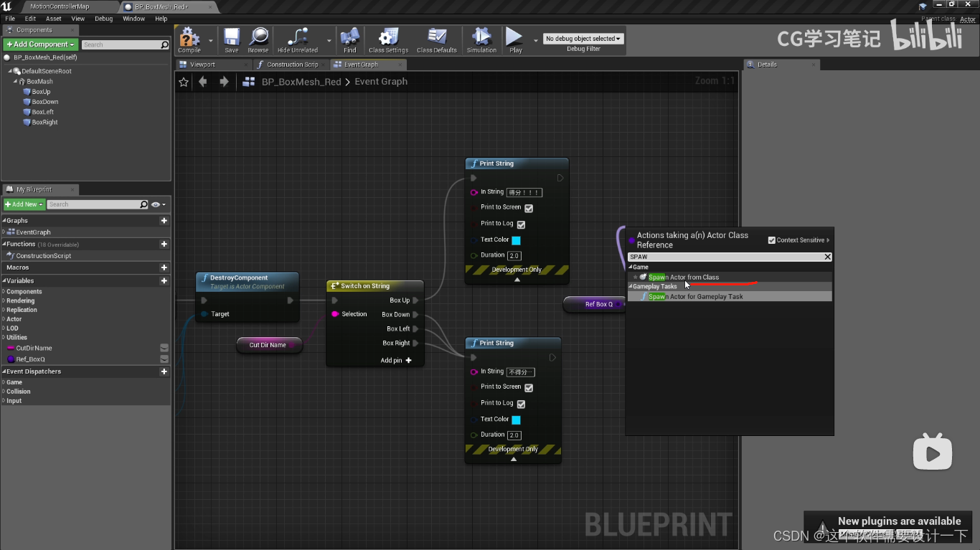The image size is (980, 550).
Task: Select the DestroyComponent node title
Action: click(239, 278)
